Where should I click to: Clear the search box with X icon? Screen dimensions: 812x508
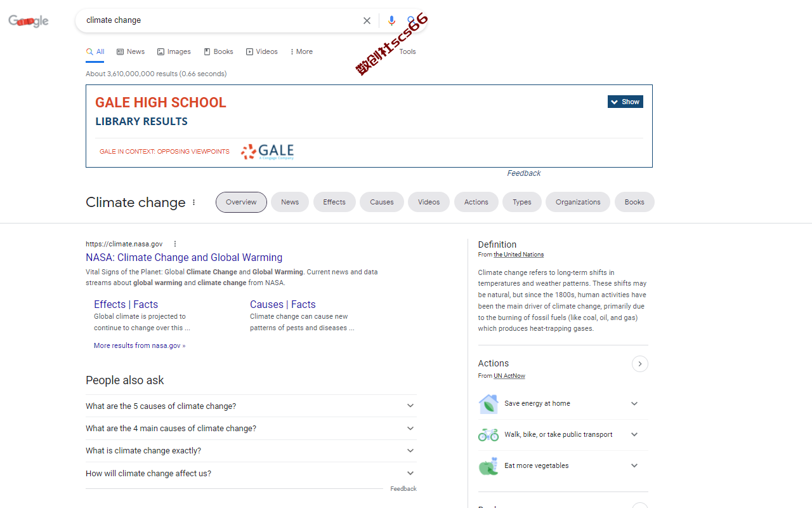367,20
